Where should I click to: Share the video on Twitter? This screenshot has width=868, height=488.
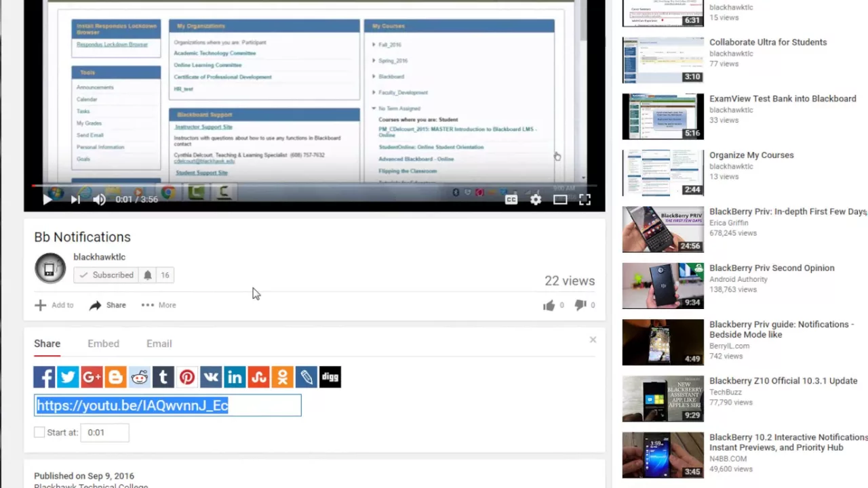point(68,377)
